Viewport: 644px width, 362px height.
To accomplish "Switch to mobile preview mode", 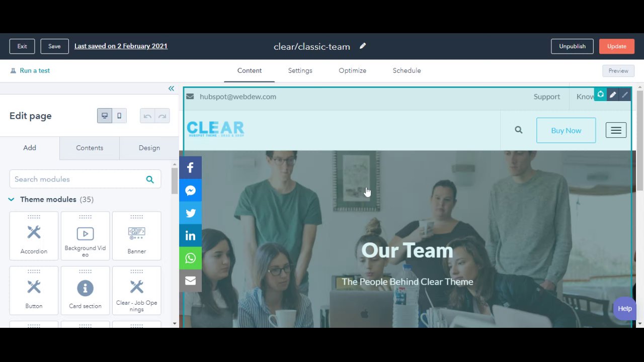I will [x=119, y=116].
